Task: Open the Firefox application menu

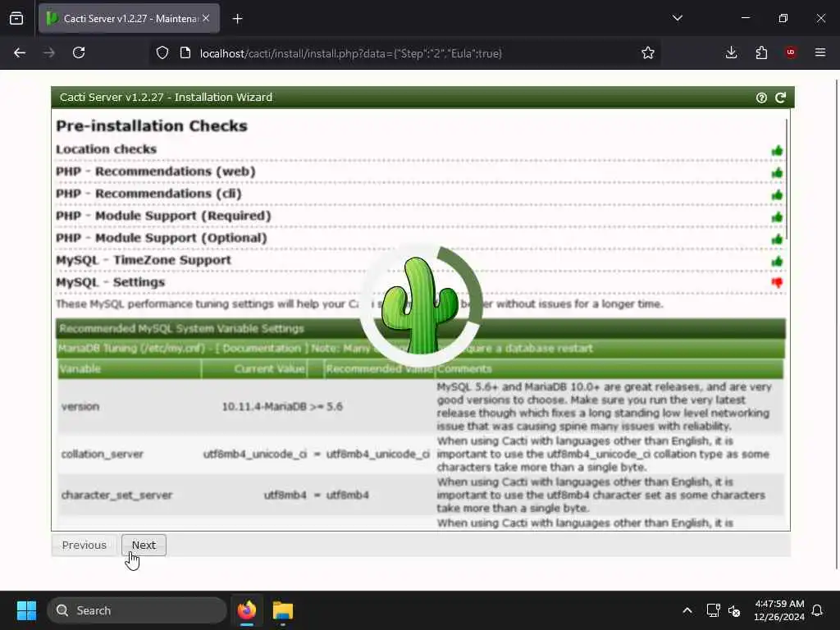Action: click(x=820, y=52)
